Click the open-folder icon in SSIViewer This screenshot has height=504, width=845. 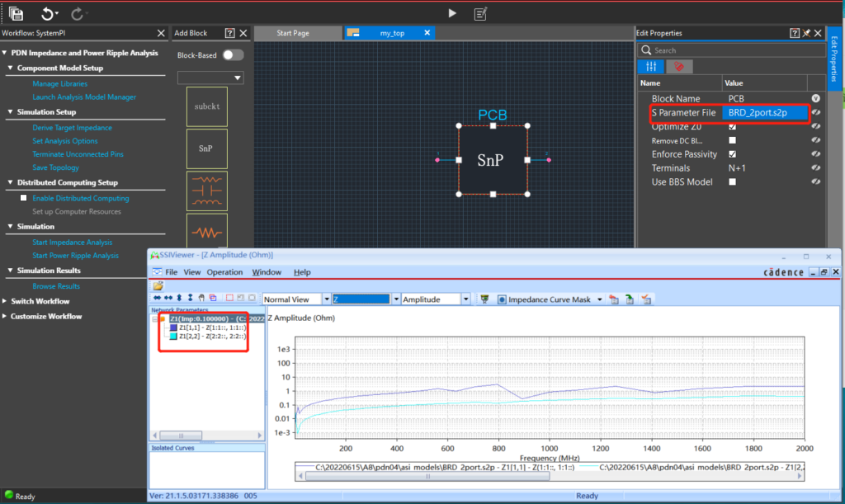pyautogui.click(x=158, y=285)
